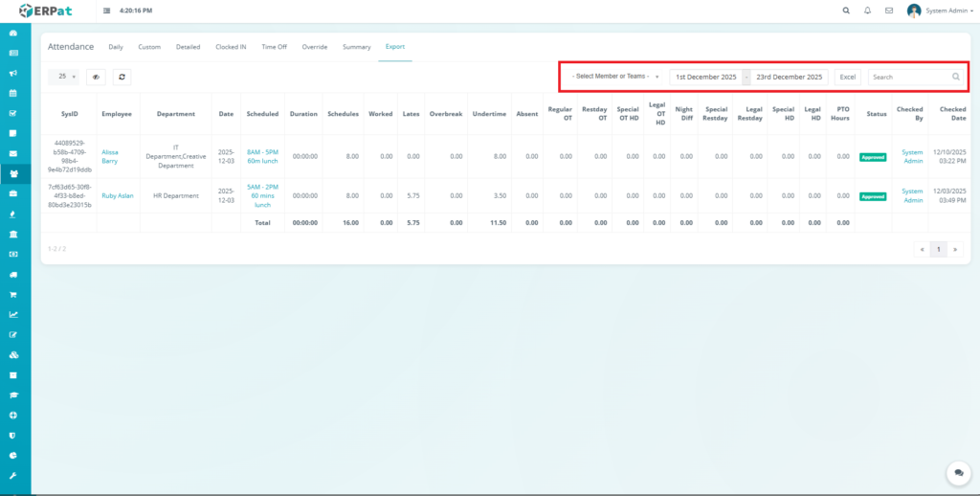Click the top bar search magnifier icon
The image size is (980, 496).
[x=845, y=11]
